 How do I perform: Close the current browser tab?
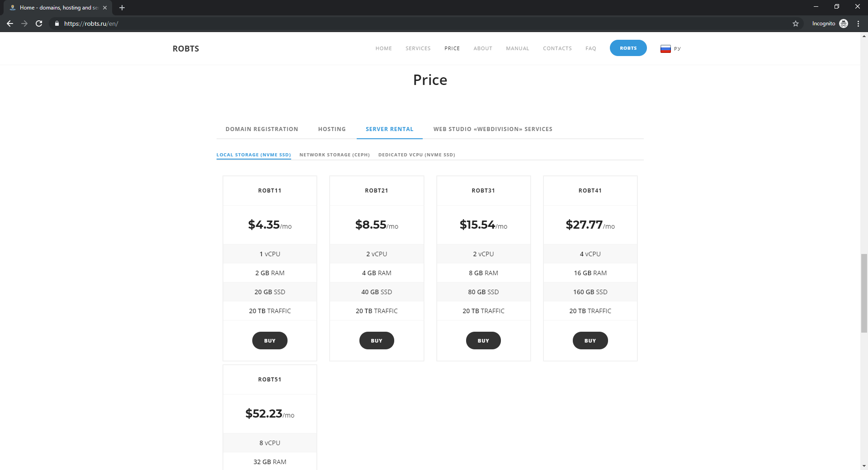tap(105, 8)
